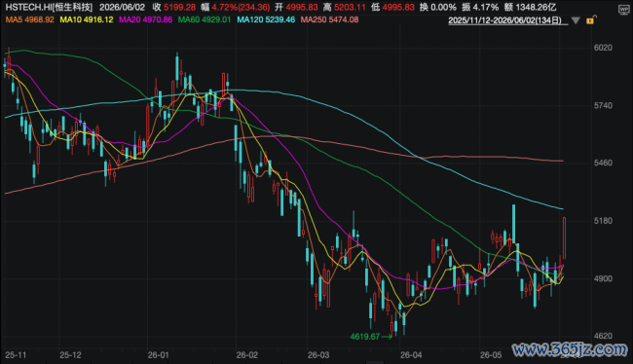This screenshot has height=364, width=633.
Task: Select the MA10 4916.12 indicator label
Action: pyautogui.click(x=87, y=19)
